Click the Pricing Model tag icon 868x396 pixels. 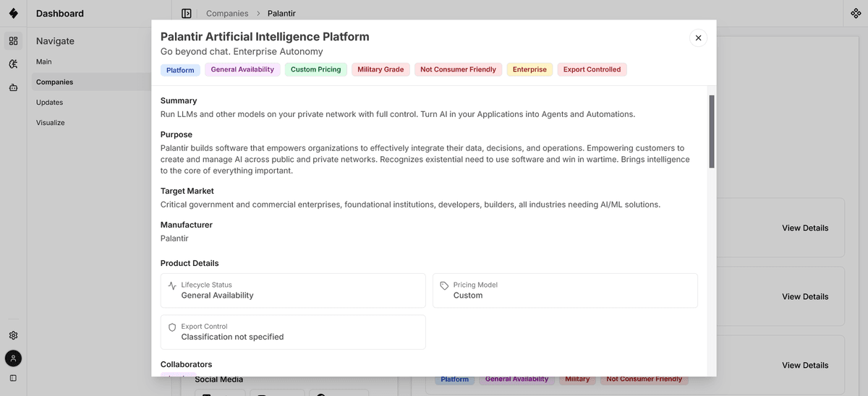(444, 285)
